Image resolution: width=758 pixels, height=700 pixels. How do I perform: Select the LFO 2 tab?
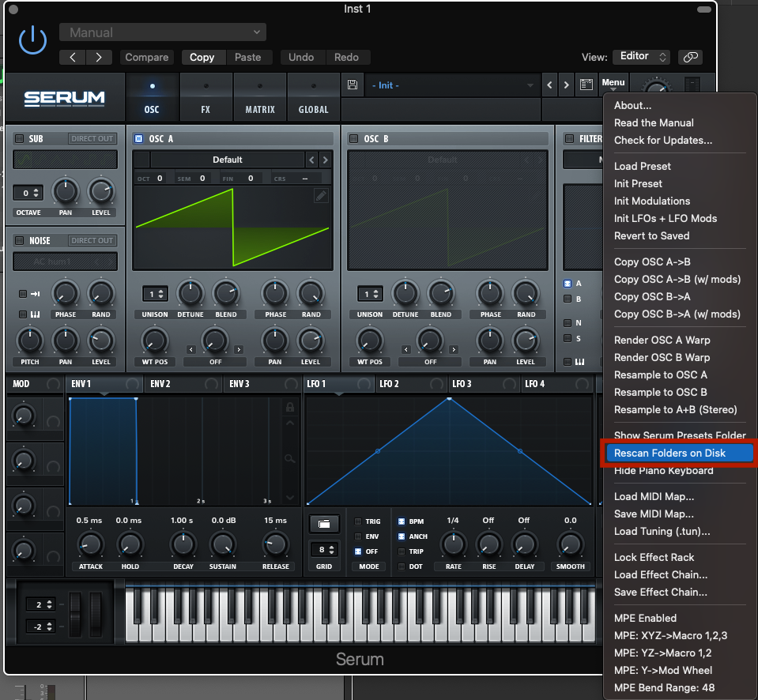pyautogui.click(x=411, y=384)
